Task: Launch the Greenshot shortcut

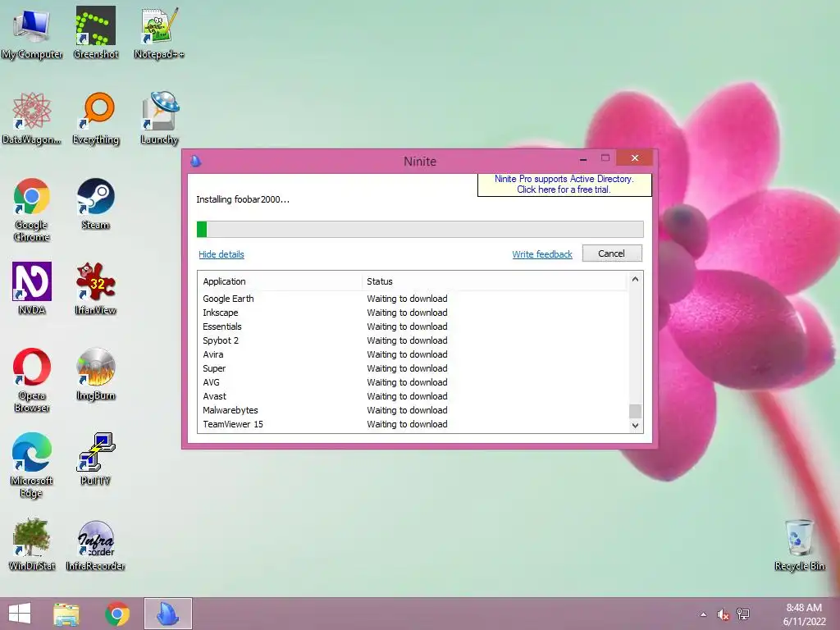Action: pos(95,33)
